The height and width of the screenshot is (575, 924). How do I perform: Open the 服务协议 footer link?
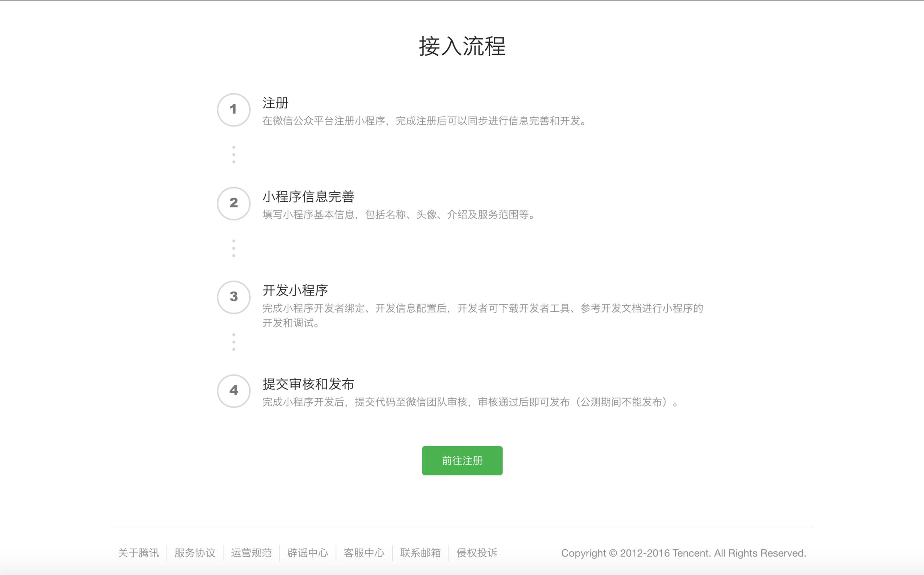coord(195,553)
